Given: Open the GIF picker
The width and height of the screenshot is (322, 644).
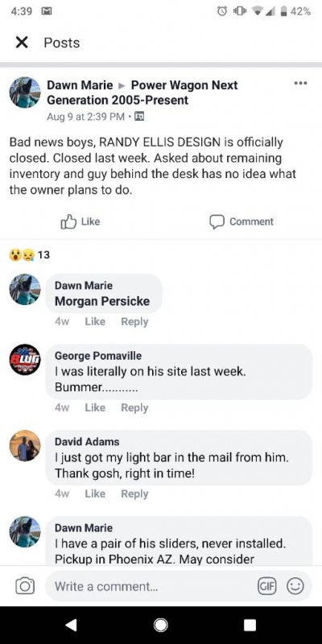Looking at the screenshot, I should tap(267, 586).
